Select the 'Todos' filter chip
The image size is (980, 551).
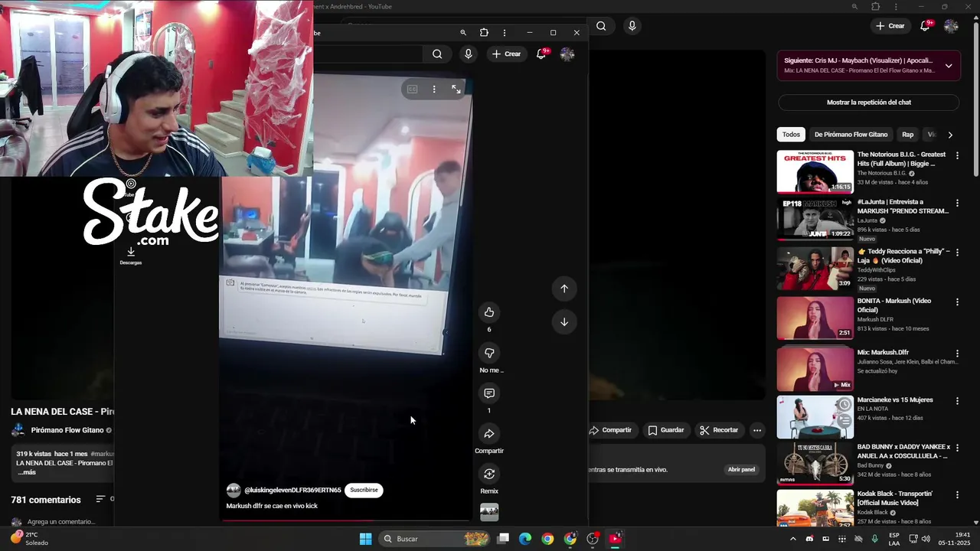791,135
